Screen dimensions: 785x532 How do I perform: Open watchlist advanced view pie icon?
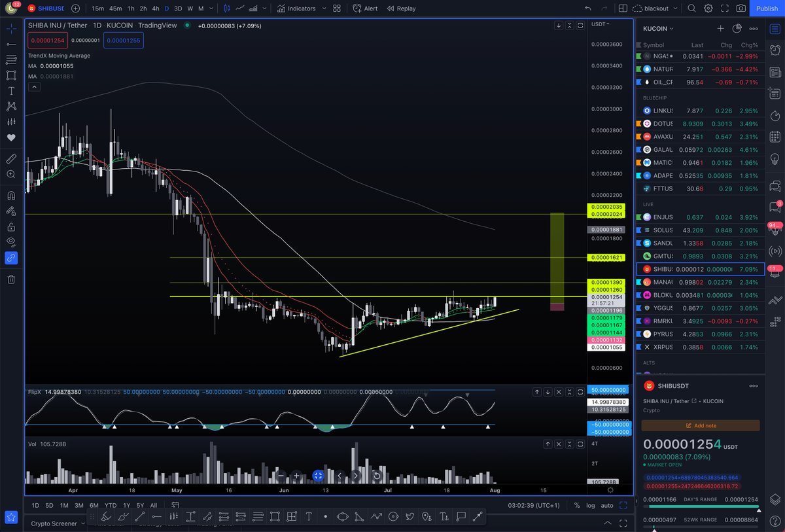pos(737,29)
